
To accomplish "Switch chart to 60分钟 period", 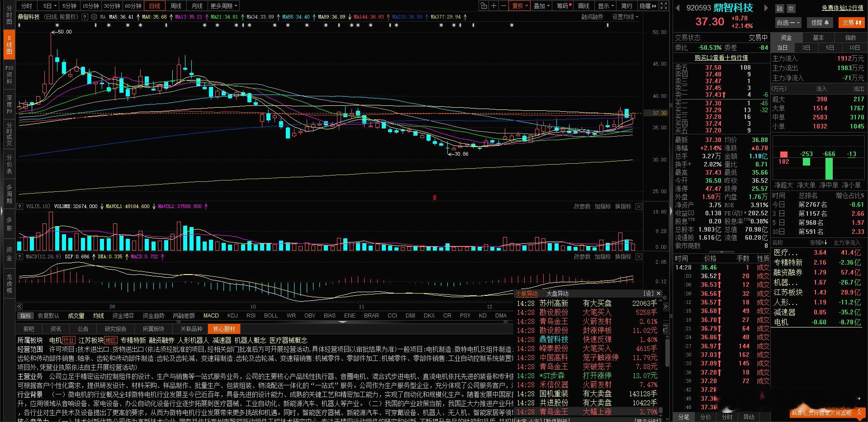I will (133, 6).
